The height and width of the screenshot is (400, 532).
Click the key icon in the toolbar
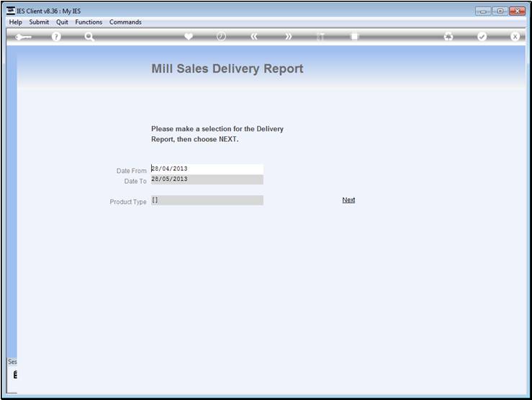click(23, 37)
